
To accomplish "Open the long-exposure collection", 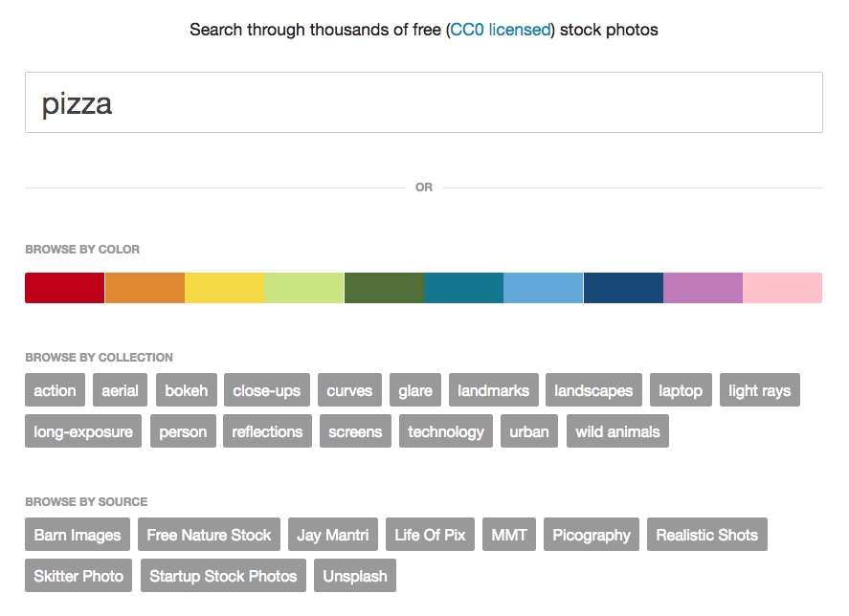I will (83, 430).
